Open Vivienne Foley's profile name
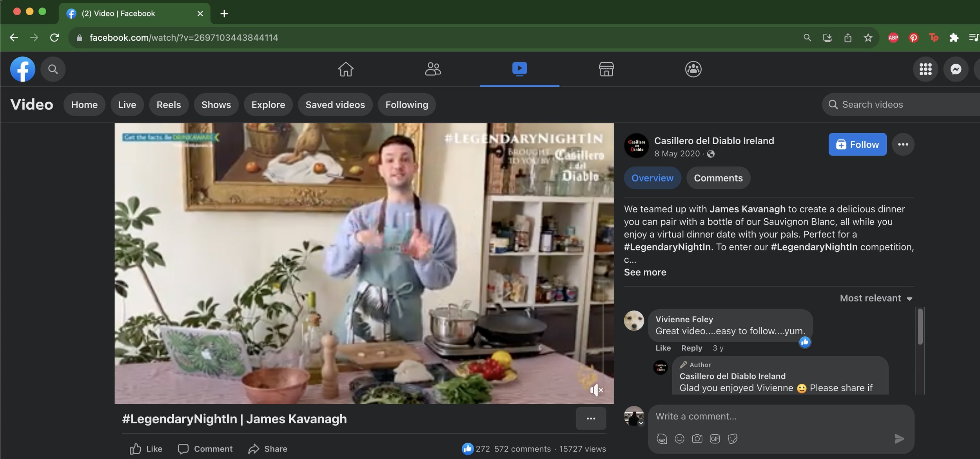This screenshot has width=980, height=459. pos(684,319)
